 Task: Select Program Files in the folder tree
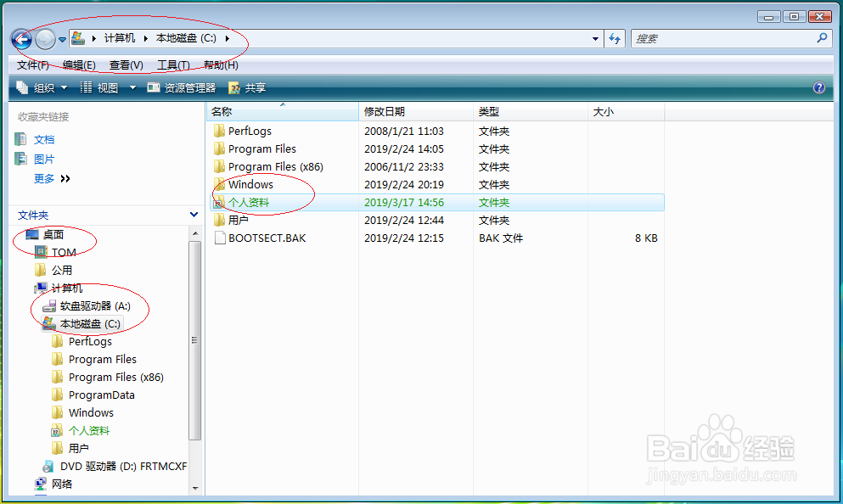(x=102, y=360)
